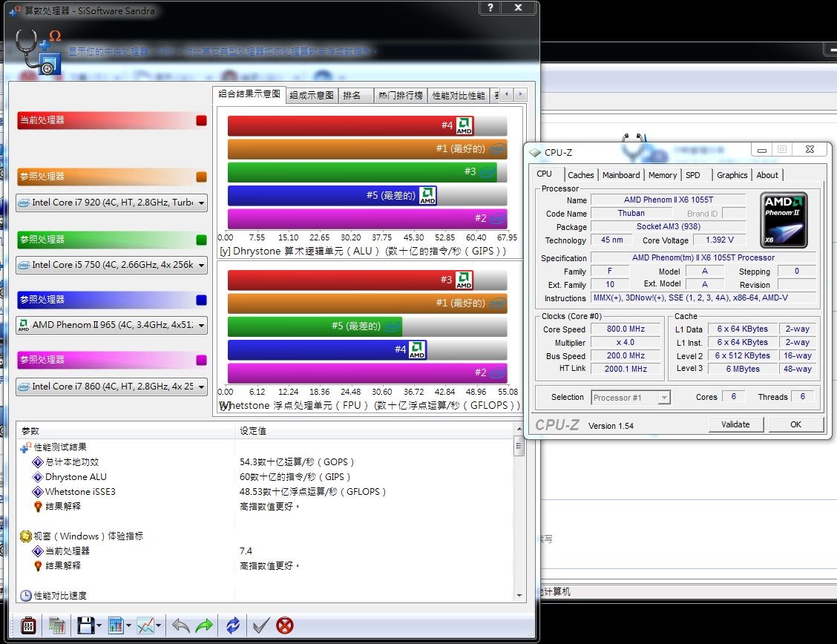The image size is (837, 644).
Task: Click the Sandra help question mark button
Action: click(x=490, y=7)
